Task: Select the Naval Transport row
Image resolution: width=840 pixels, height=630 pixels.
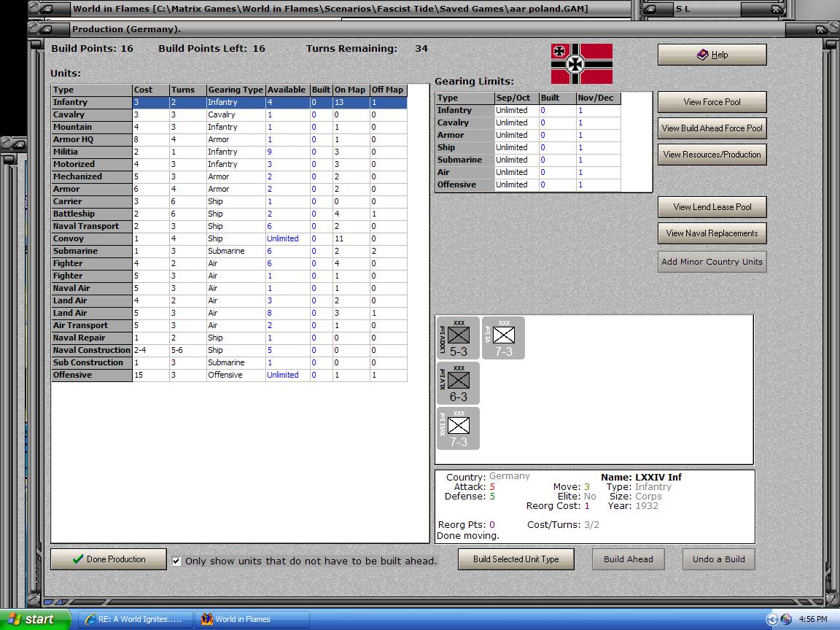Action: (229, 226)
